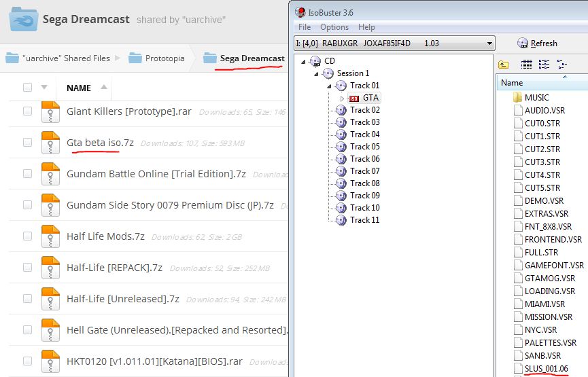This screenshot has height=377, width=588.
Task: Open Hell Gate (Unreleased) file link
Action: [177, 330]
